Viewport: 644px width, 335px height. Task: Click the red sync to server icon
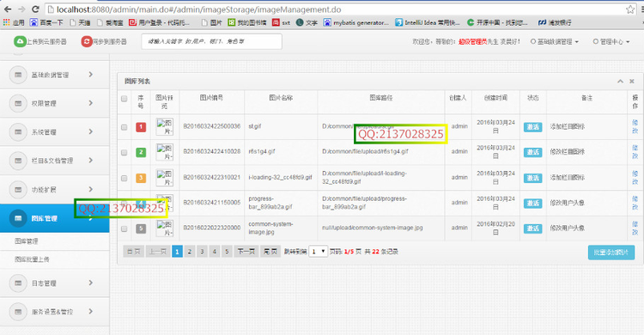coord(87,41)
